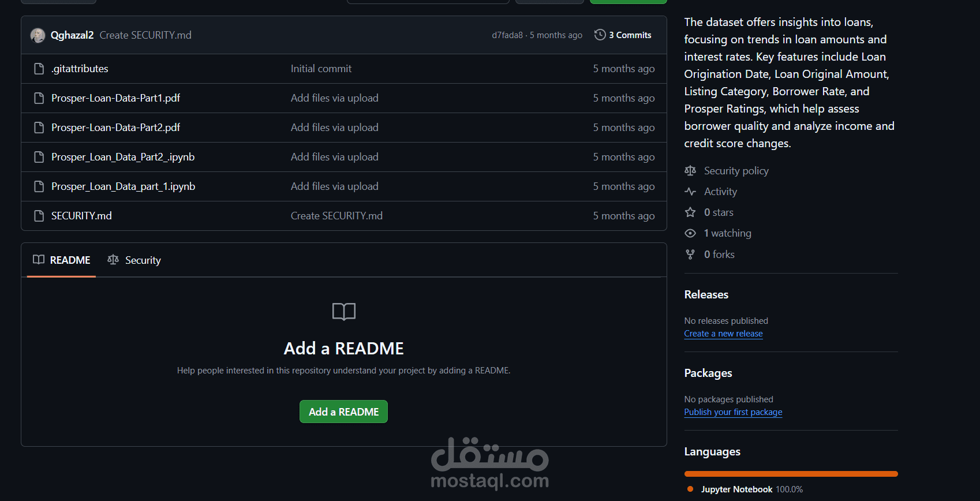Open the SECURITY.md file
The height and width of the screenshot is (501, 980).
[81, 216]
